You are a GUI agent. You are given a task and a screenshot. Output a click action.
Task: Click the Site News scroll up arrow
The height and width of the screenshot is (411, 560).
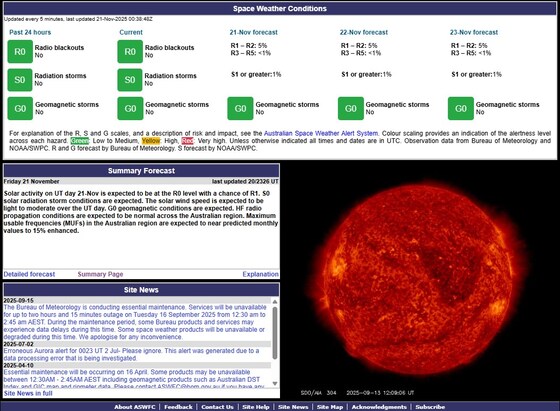[275, 302]
